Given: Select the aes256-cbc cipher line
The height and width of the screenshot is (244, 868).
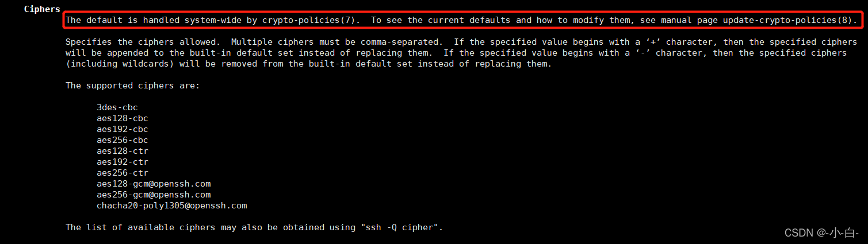Looking at the screenshot, I should pos(123,140).
